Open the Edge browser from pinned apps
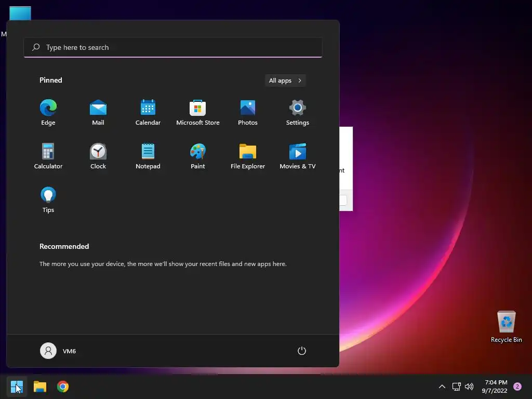 [x=48, y=113]
